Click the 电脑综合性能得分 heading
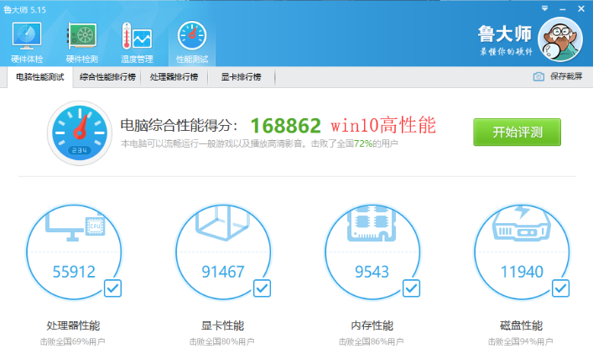The height and width of the screenshot is (364, 593). [x=179, y=126]
